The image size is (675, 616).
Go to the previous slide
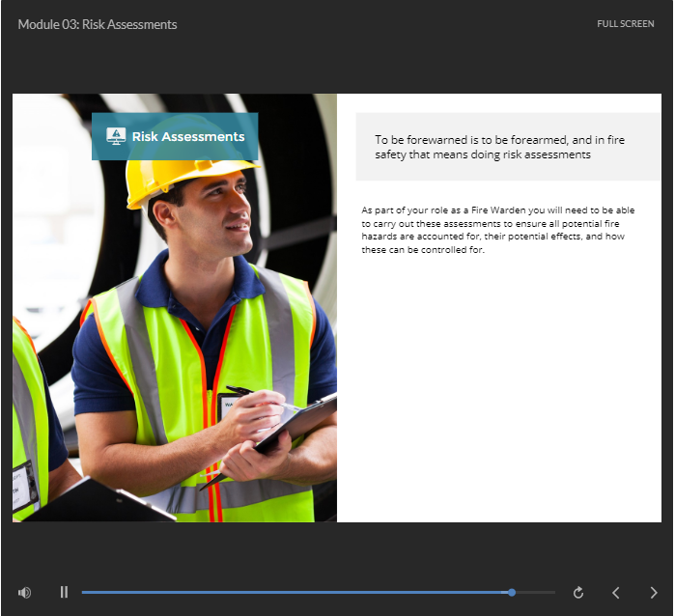pos(616,593)
